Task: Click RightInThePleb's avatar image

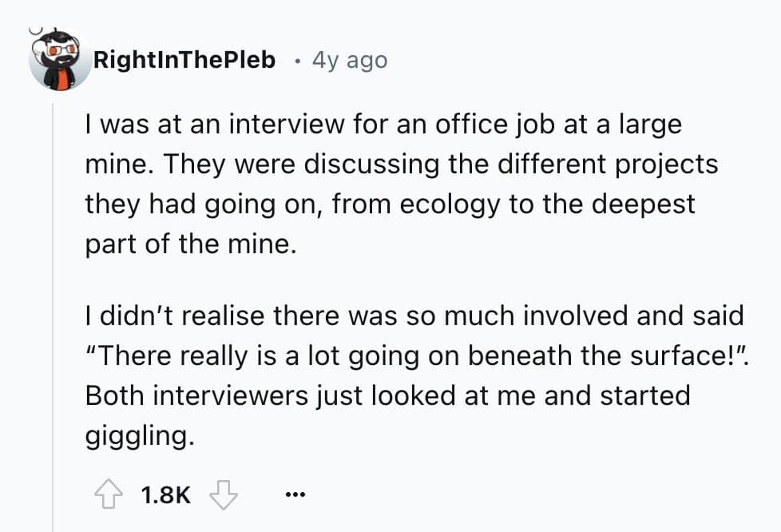Action: click(x=60, y=60)
